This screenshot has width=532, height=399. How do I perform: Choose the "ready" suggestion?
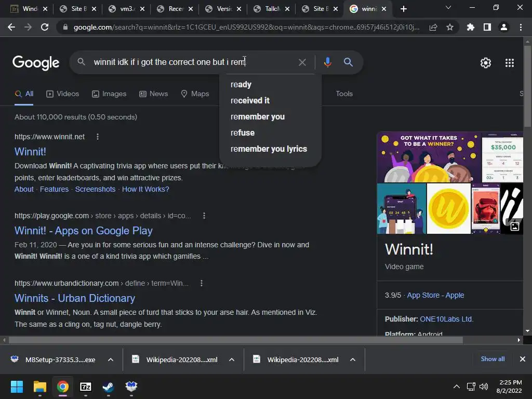(x=270, y=85)
